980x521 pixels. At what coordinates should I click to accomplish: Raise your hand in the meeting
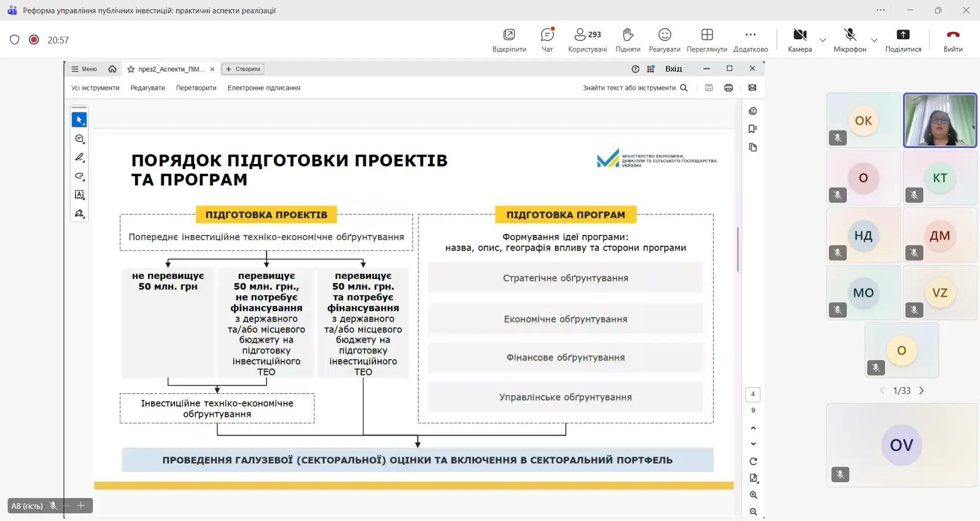point(628,40)
